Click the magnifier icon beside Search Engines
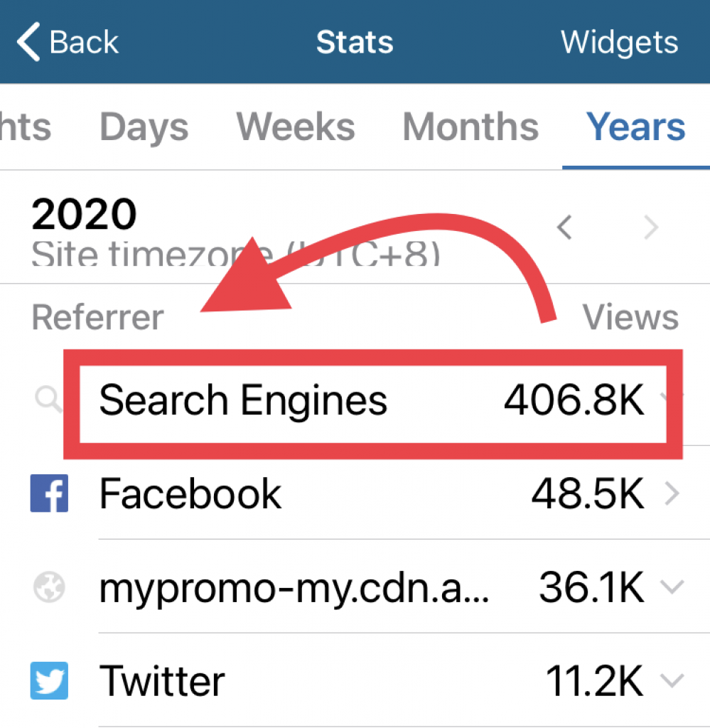710x728 pixels. point(48,399)
